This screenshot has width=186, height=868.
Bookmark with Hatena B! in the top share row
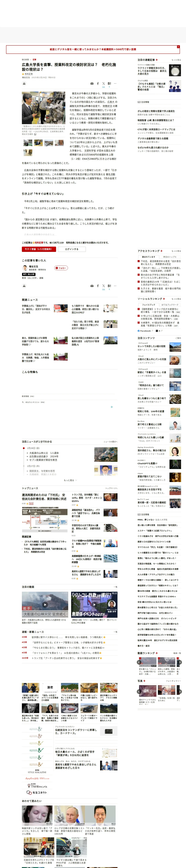[x=109, y=84]
